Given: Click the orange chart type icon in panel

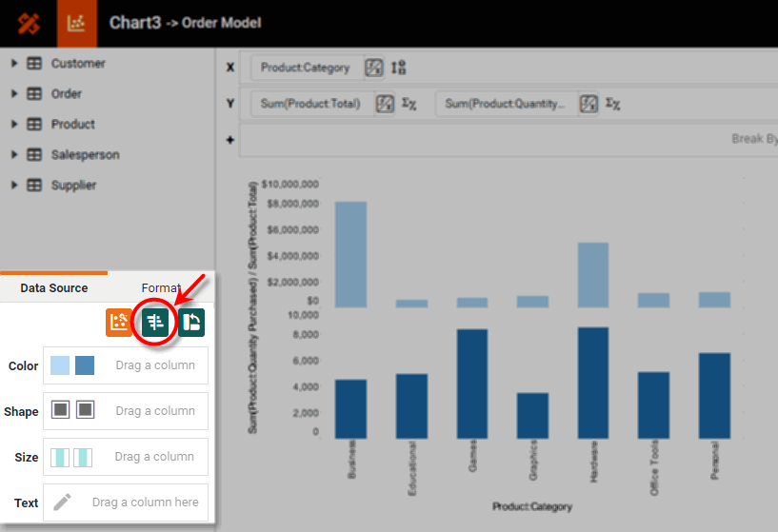Looking at the screenshot, I should 119,322.
